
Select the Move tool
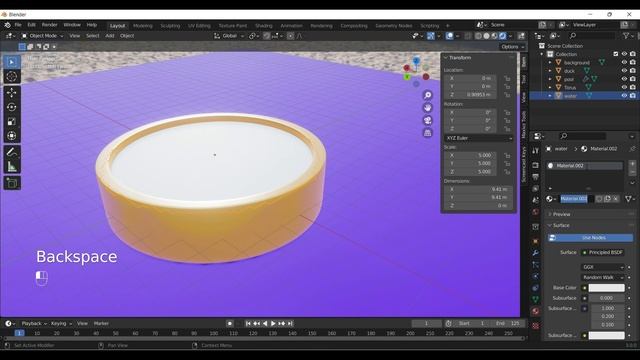click(x=12, y=93)
